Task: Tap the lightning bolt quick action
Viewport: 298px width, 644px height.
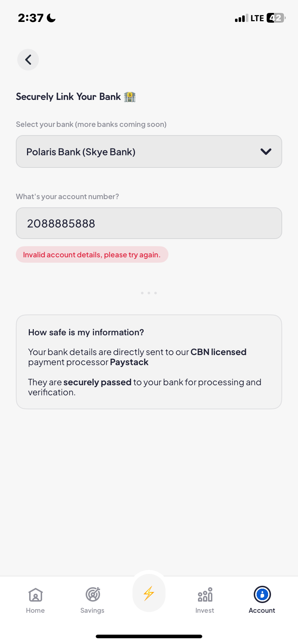Action: click(x=149, y=593)
